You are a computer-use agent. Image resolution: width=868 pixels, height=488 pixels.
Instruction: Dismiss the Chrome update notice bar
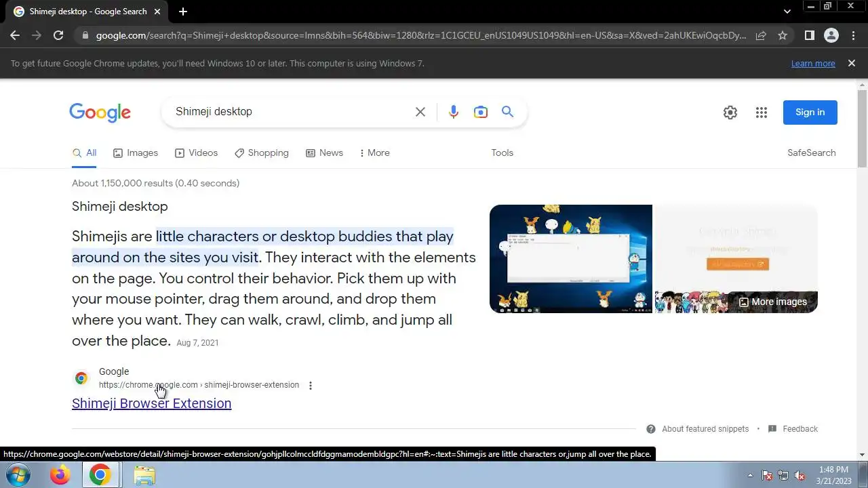pyautogui.click(x=852, y=63)
